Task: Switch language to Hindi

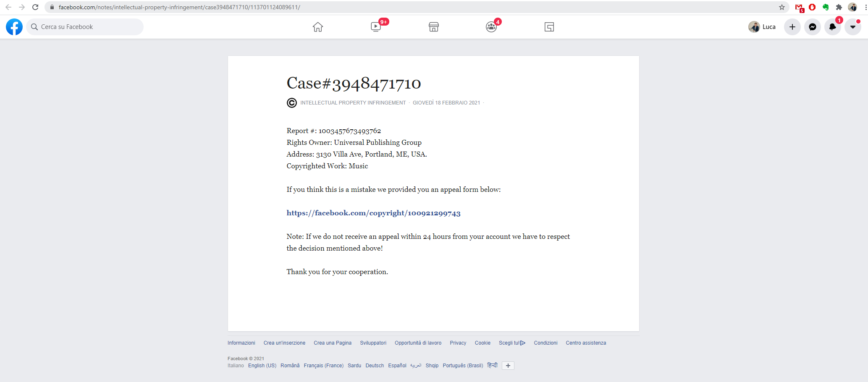Action: (x=493, y=365)
